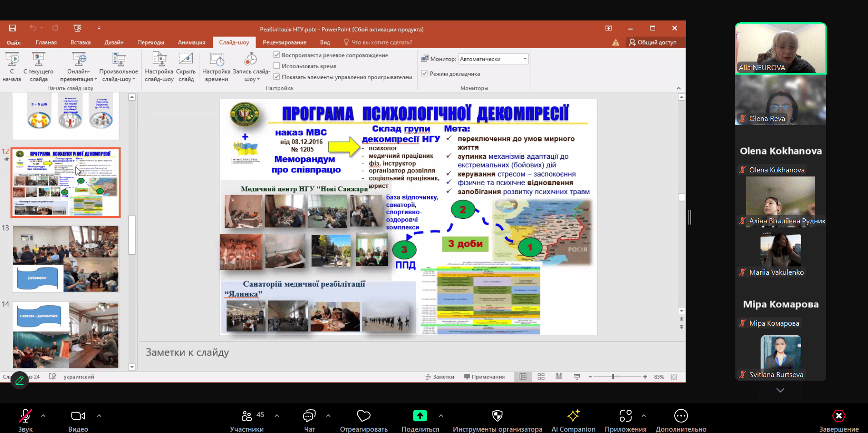Toggle Воспроизвести речевое сопровождение checkbox
Screen dimensions: 868x433
276,55
